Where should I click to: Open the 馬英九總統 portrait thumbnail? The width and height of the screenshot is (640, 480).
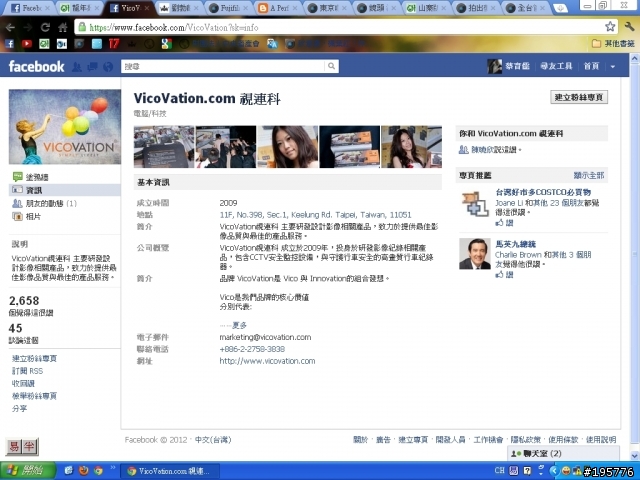[x=475, y=254]
